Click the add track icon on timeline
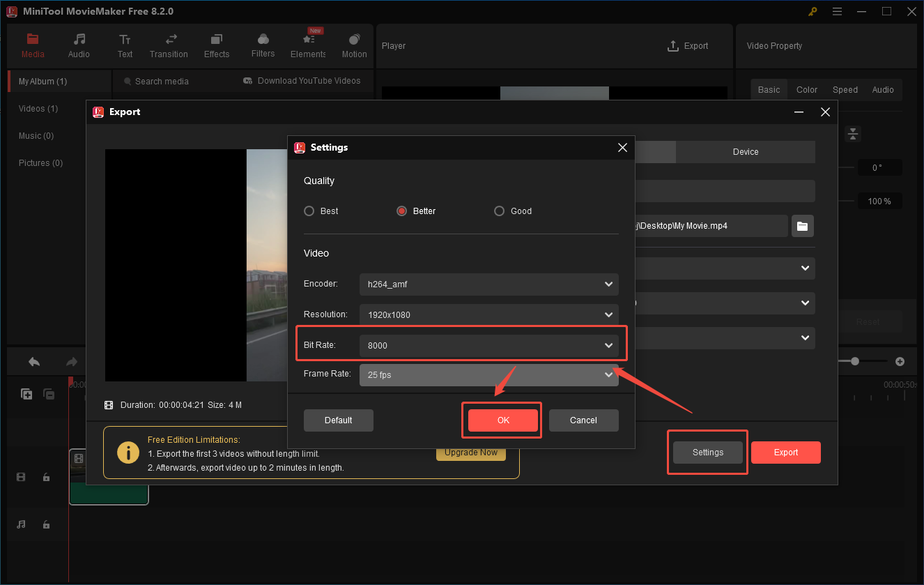 point(26,394)
